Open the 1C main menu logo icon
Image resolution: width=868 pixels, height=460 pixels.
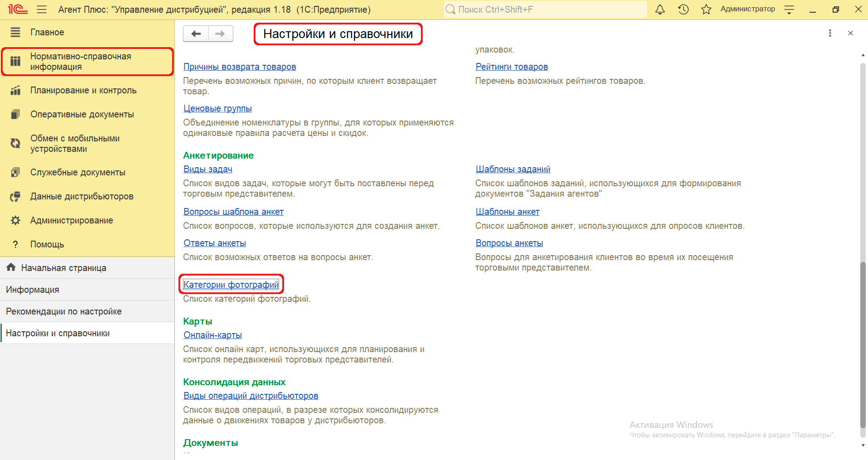coord(17,9)
